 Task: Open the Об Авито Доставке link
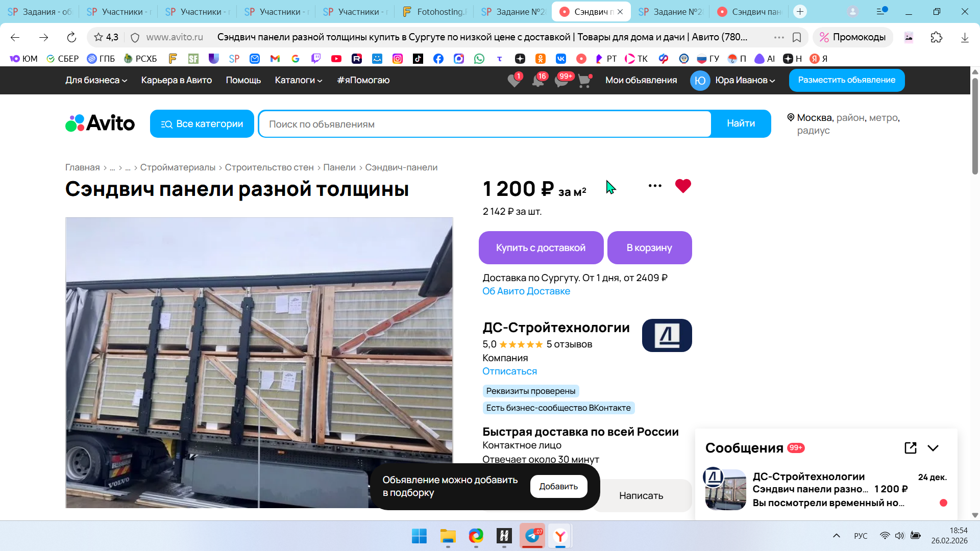coord(526,291)
